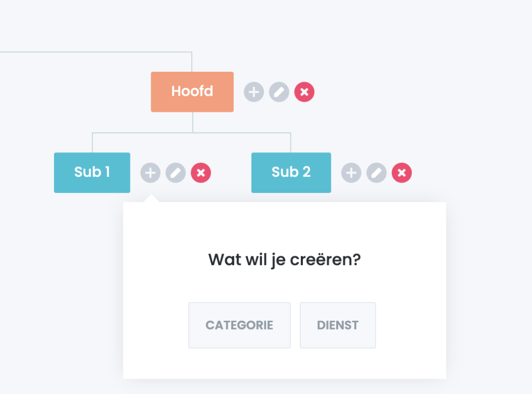Select the blue Sub 2 node
This screenshot has width=532, height=394.
[291, 173]
